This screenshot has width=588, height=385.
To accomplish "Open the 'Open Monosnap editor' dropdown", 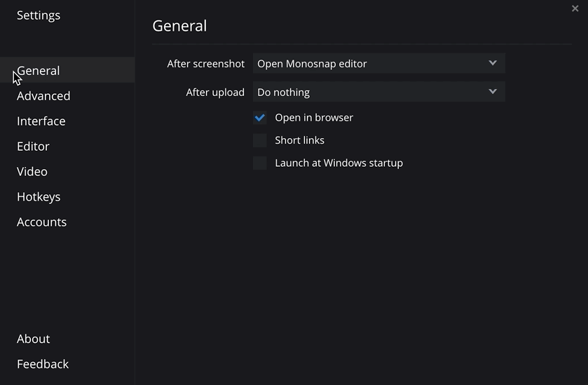I will (x=371, y=64).
